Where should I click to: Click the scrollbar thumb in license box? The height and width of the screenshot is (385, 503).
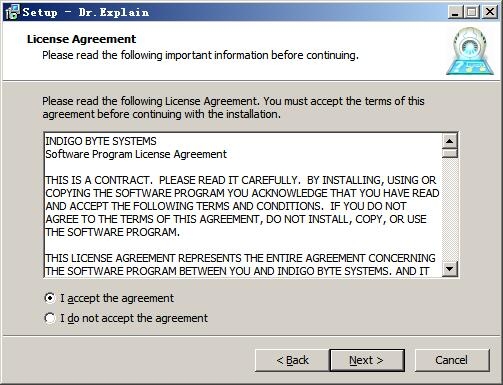coord(450,153)
